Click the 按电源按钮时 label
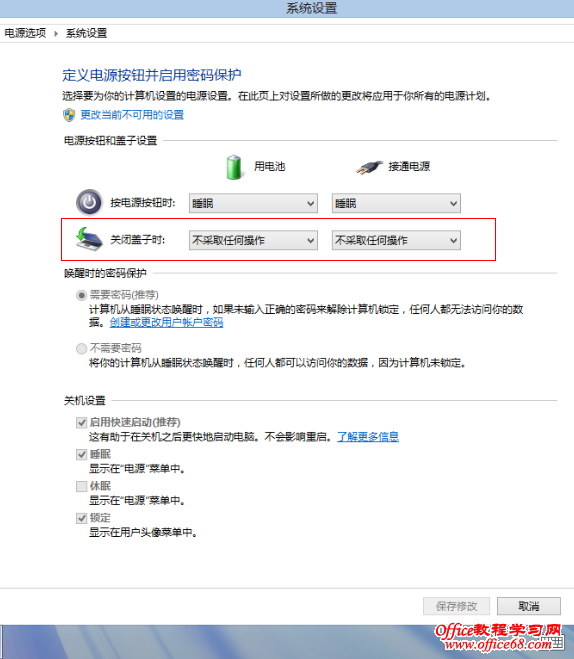Viewport: 574px width, 659px height. click(x=143, y=203)
